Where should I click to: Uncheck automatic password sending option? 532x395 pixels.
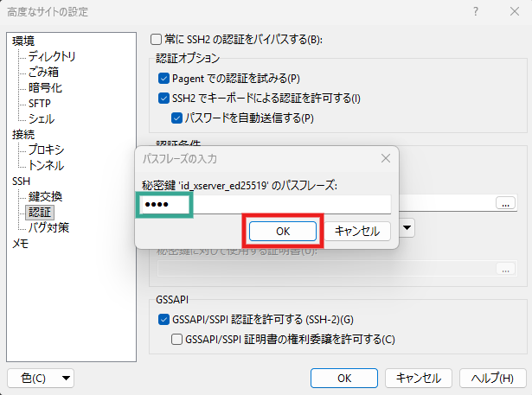[177, 118]
